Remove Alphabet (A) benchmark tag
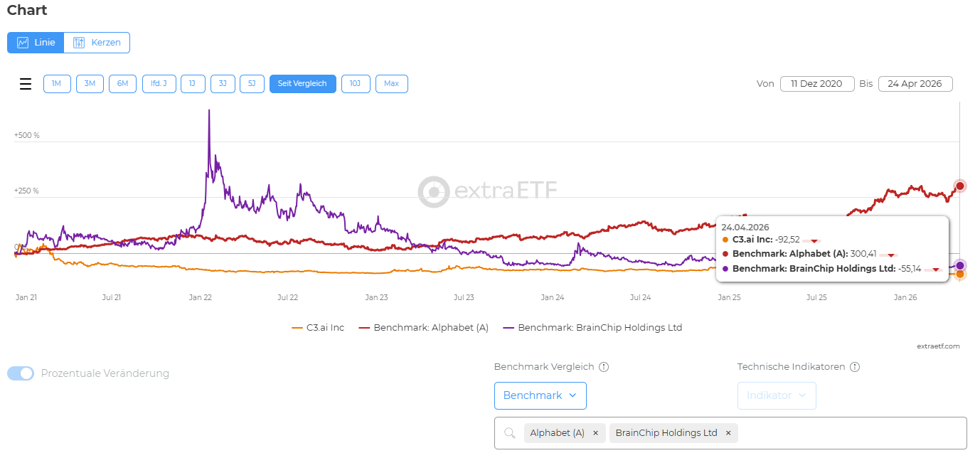This screenshot has height=458, width=980. pyautogui.click(x=595, y=433)
